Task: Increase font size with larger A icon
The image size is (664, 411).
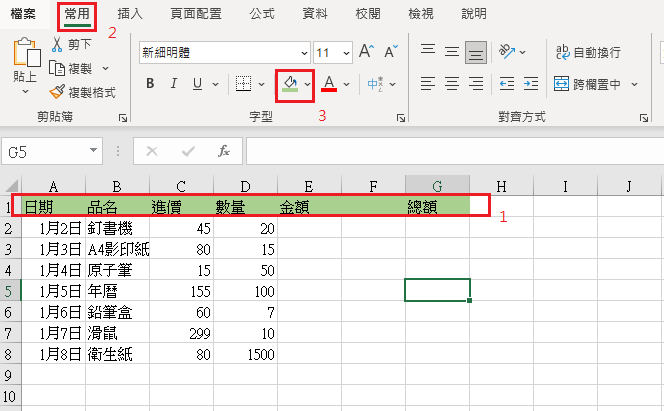Action: click(366, 51)
